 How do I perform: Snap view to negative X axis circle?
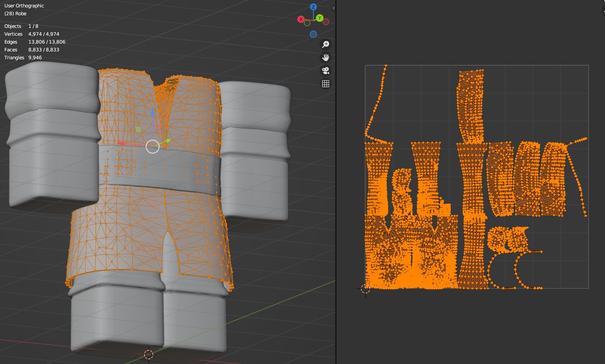click(326, 22)
